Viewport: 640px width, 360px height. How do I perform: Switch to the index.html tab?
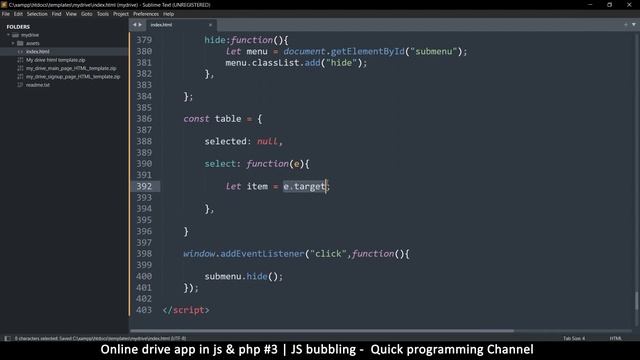[161, 25]
